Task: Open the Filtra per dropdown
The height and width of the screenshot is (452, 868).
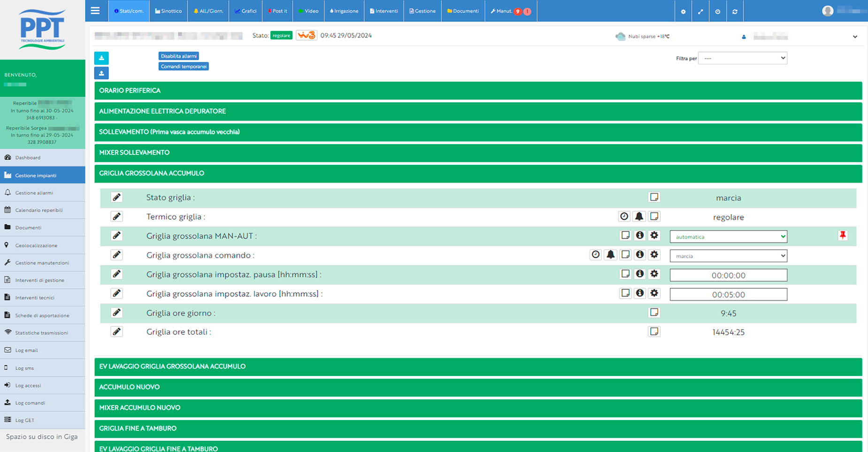Action: pos(743,58)
